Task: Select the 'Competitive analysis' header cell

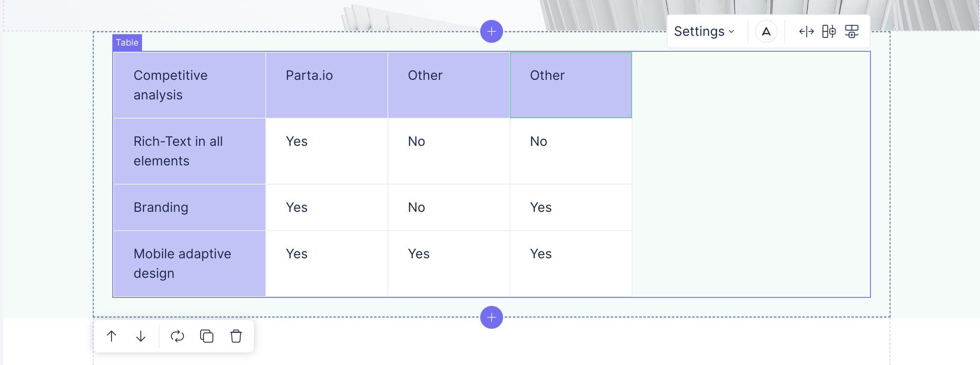Action: click(x=189, y=85)
